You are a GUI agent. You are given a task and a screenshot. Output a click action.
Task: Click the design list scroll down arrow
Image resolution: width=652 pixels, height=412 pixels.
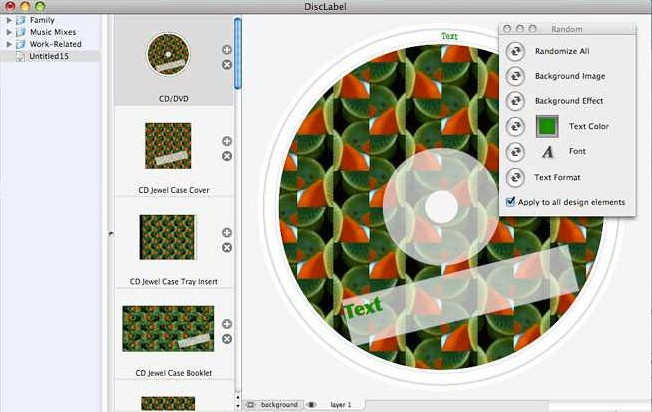[238, 406]
